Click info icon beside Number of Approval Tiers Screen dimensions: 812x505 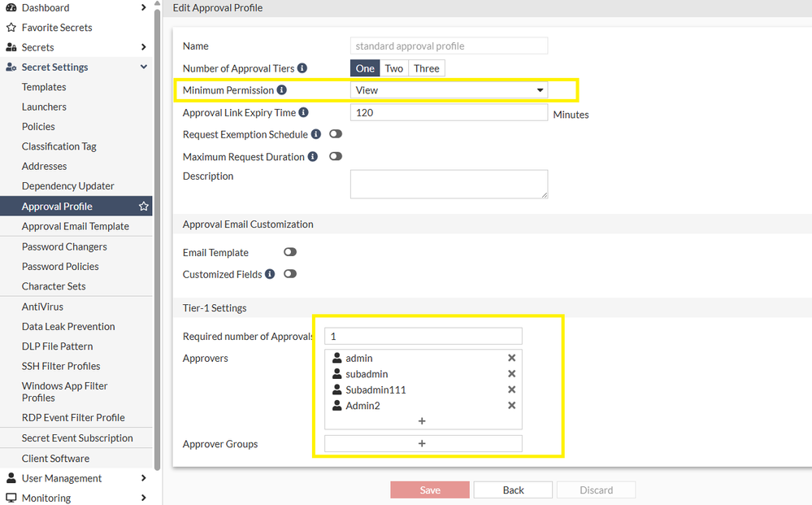(302, 68)
